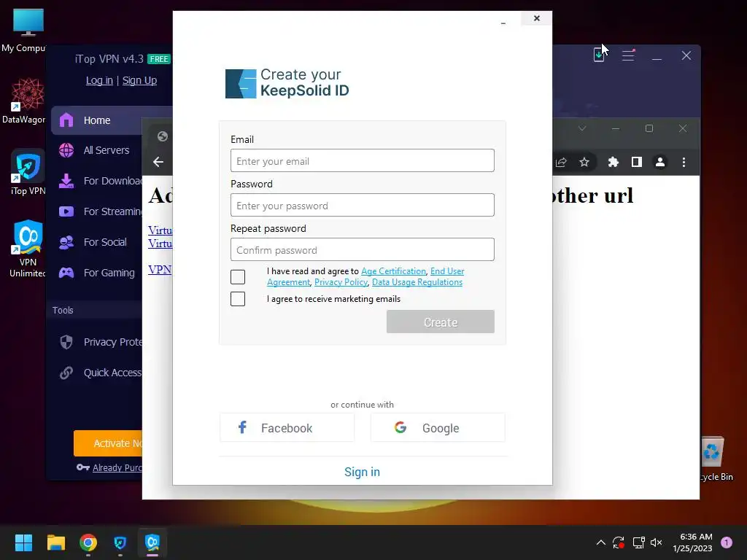
Task: Click iTop VPN taskbar icon
Action: coord(120,542)
